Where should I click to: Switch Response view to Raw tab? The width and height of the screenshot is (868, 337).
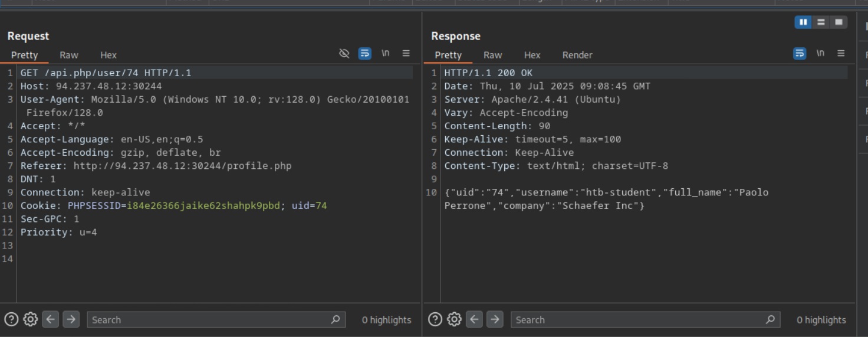click(x=492, y=55)
